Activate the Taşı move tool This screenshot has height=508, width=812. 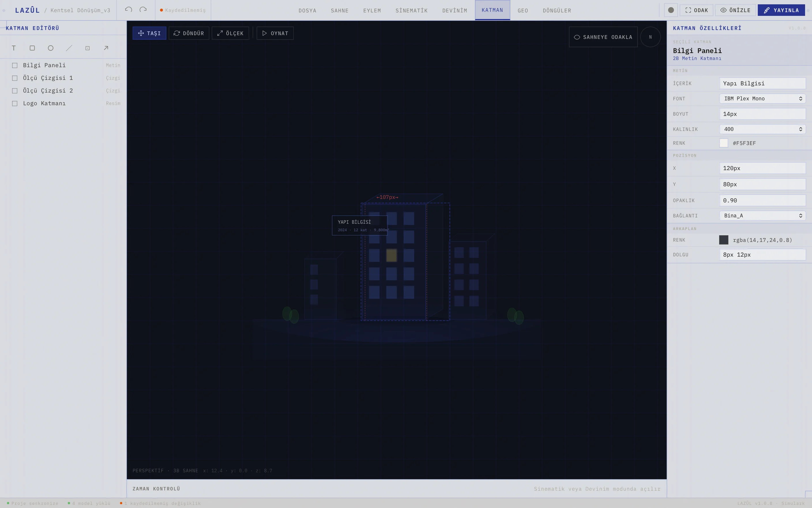coord(149,33)
